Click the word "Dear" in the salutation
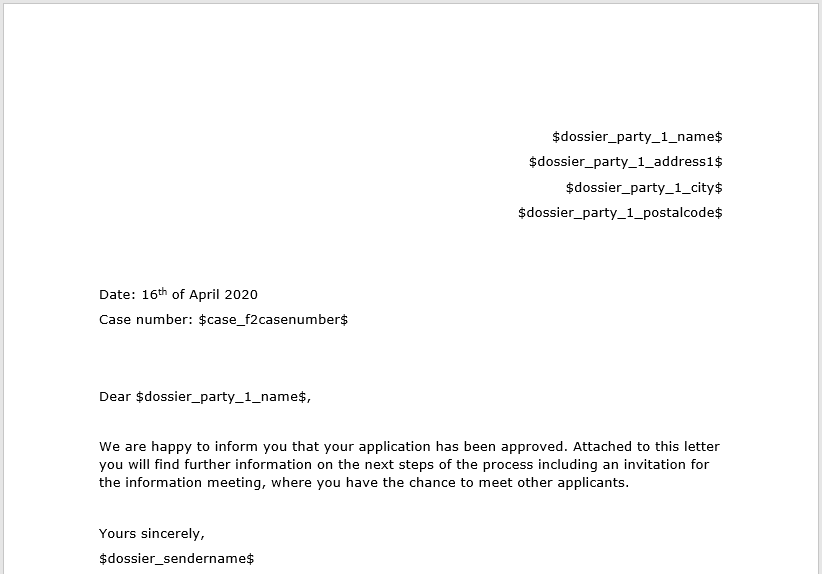822x574 pixels. tap(115, 397)
